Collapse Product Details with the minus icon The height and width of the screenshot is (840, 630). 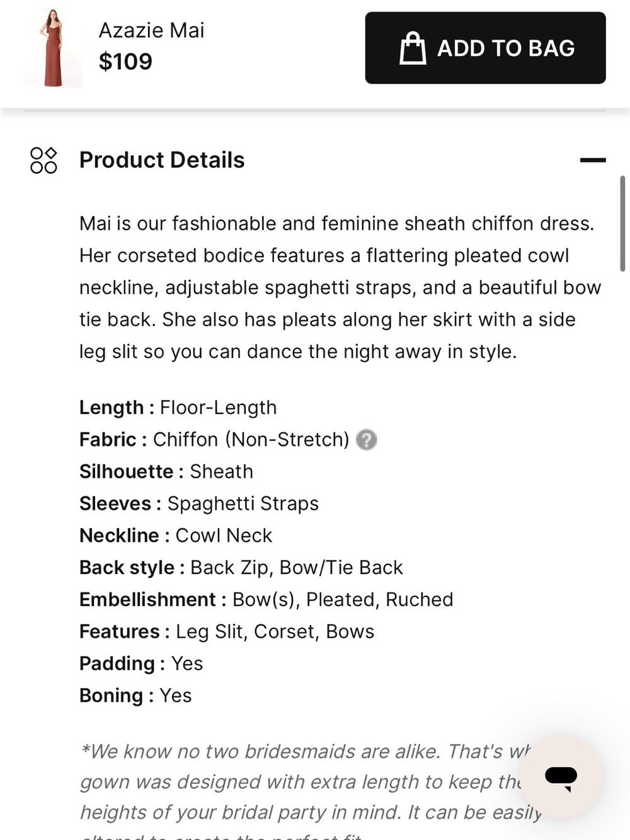593,160
